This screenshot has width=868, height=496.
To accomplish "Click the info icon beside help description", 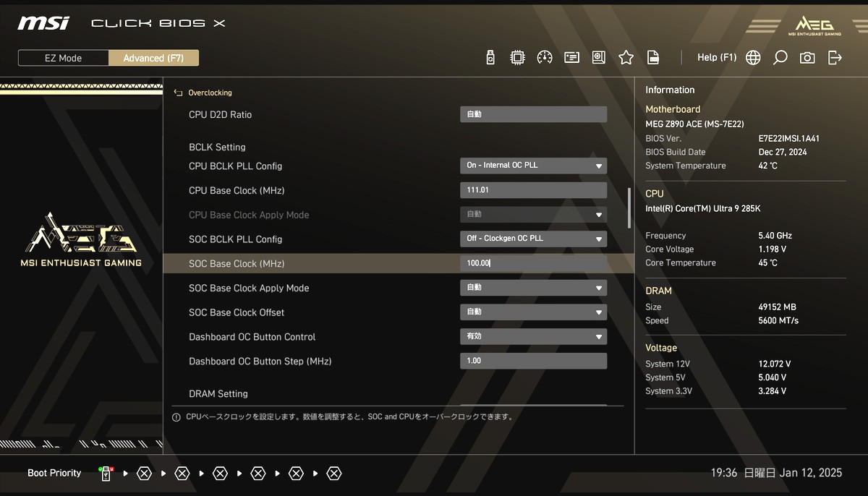I will point(176,417).
